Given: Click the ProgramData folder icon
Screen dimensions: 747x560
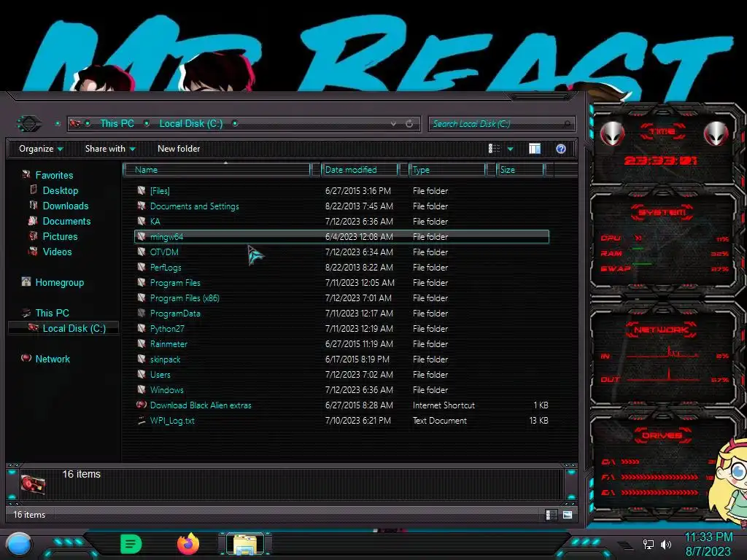Looking at the screenshot, I should point(141,313).
